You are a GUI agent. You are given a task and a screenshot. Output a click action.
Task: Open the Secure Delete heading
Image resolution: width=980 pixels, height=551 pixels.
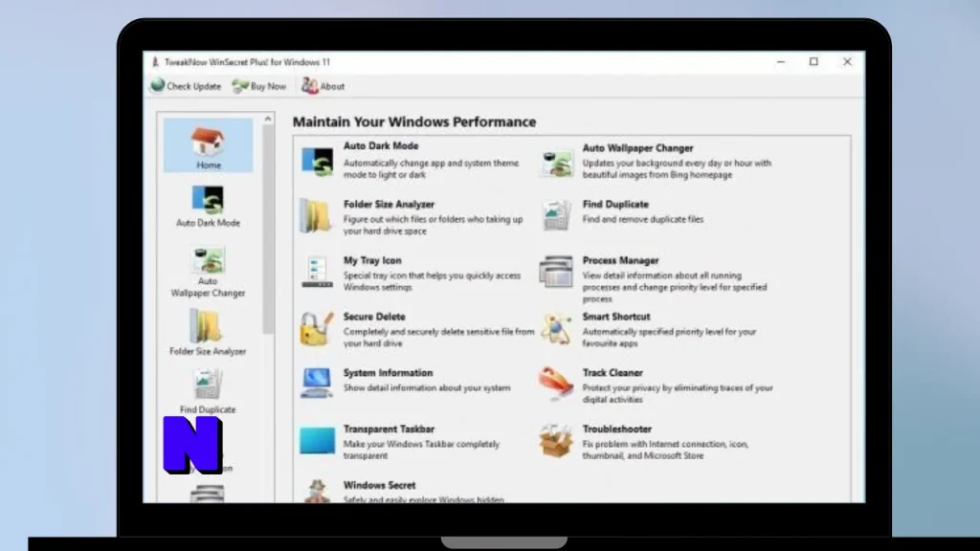click(x=374, y=317)
